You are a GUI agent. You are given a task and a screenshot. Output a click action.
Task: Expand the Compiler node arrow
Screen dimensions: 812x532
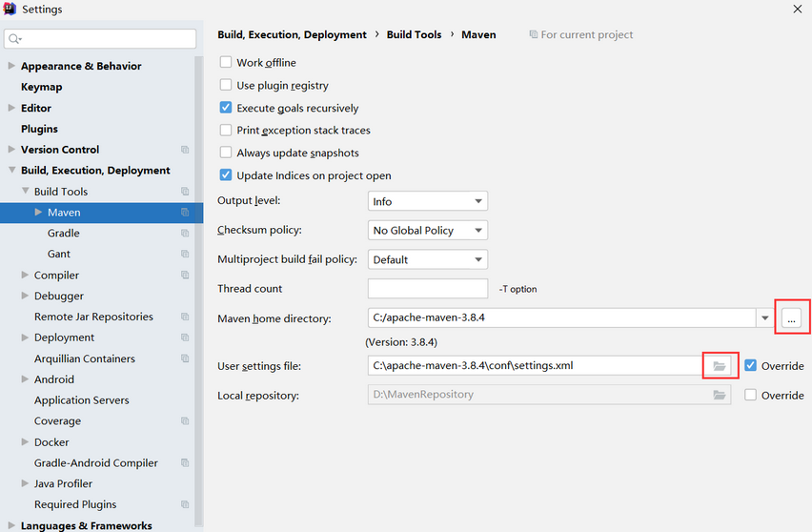25,275
